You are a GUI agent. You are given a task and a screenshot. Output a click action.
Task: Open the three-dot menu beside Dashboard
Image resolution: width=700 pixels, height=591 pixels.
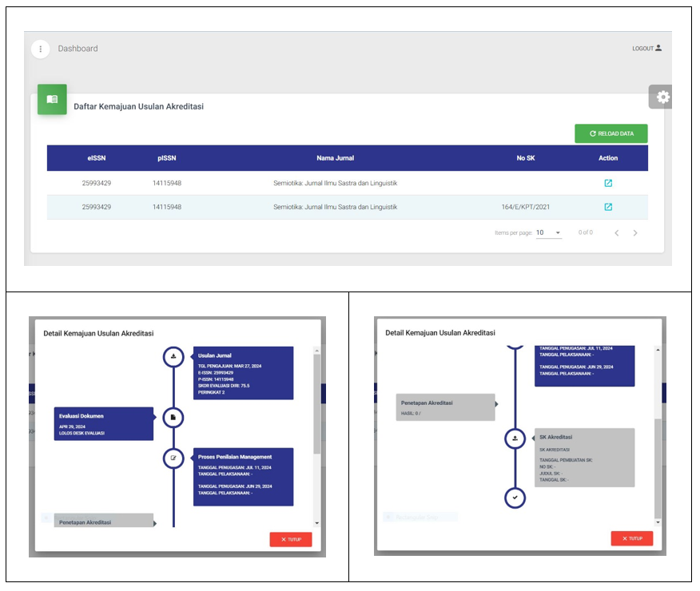(41, 49)
